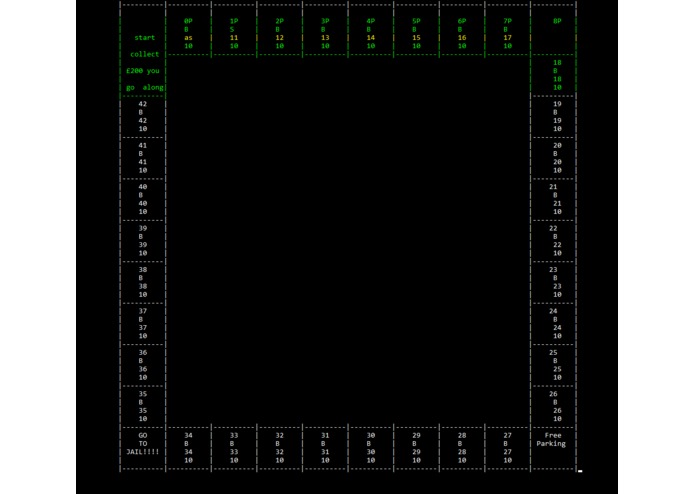Viewport: 695px width, 494px height.
Task: Click the board square numbered 39
Action: 143,241
